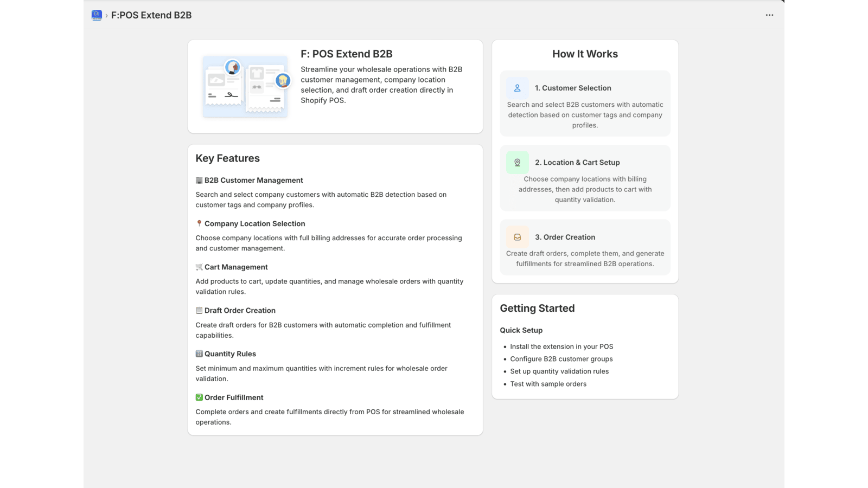Click the F:POS Extend B2B breadcrumb title
Image resolution: width=868 pixels, height=488 pixels.
point(151,15)
